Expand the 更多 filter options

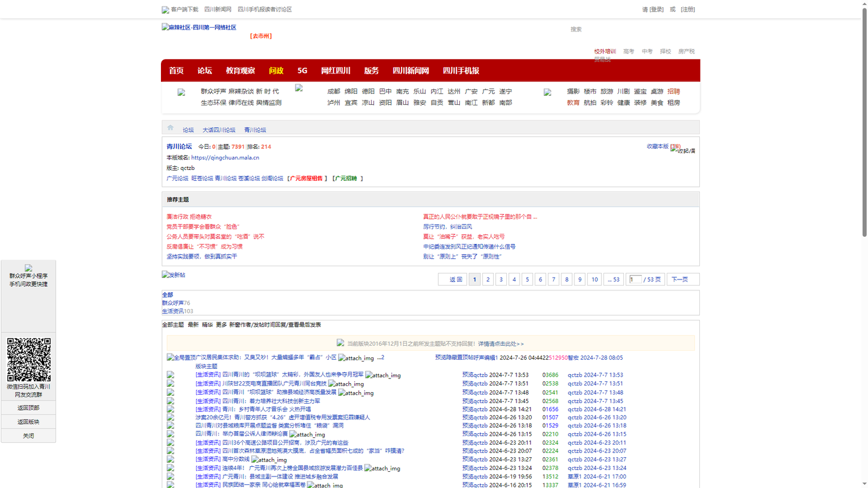pos(221,325)
